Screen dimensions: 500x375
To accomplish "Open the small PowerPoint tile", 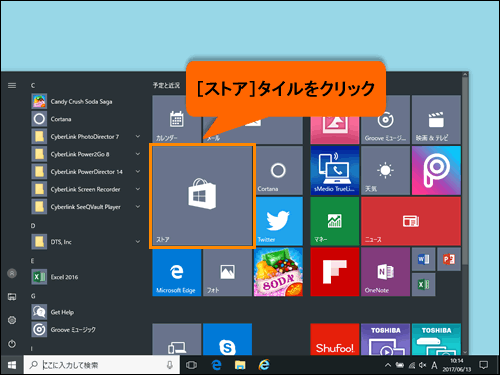I will coord(449,259).
